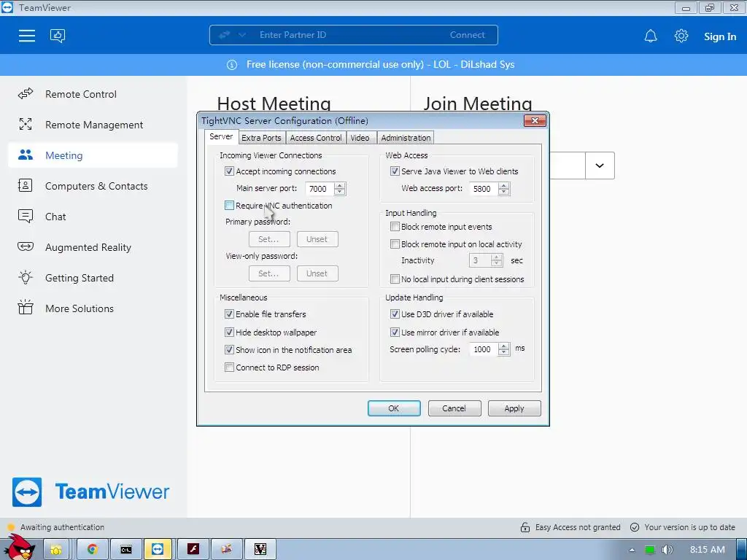Expand the Join Meeting dropdown chevron

click(600, 166)
